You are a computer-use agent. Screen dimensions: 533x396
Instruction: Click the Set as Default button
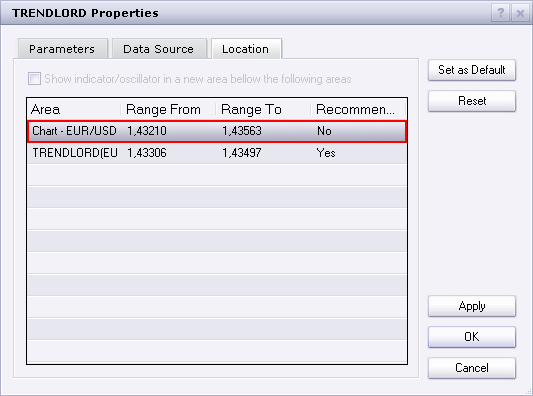coord(472,70)
